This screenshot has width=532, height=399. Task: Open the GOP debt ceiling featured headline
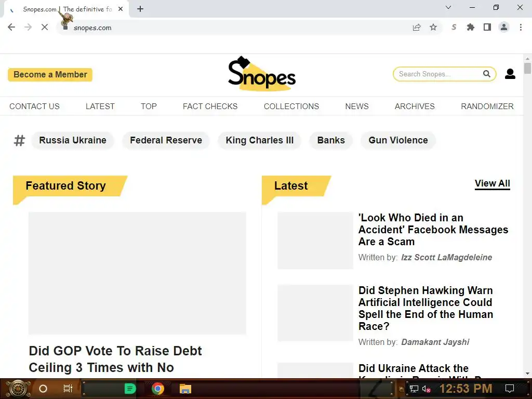115,359
